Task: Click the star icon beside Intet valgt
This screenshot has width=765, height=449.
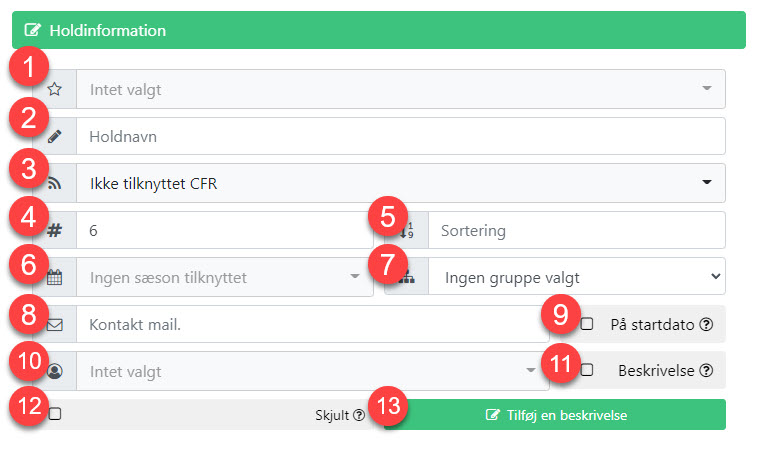Action: pyautogui.click(x=55, y=89)
